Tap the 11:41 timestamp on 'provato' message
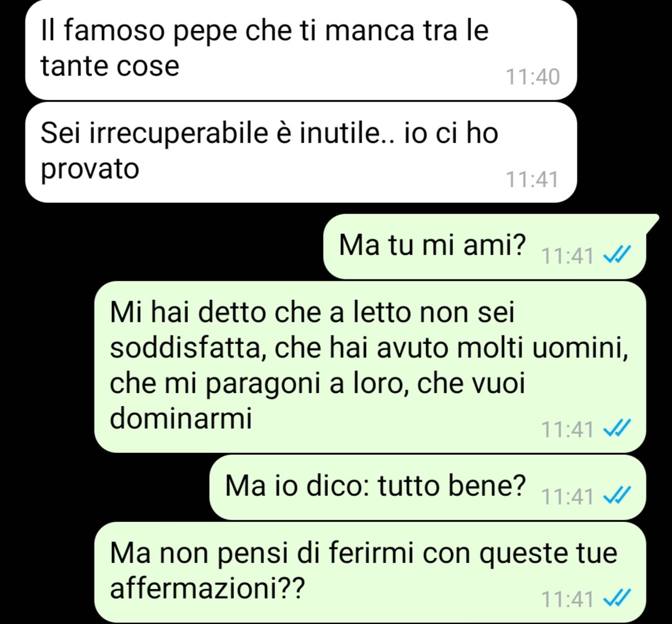This screenshot has width=672, height=624. pos(532,180)
